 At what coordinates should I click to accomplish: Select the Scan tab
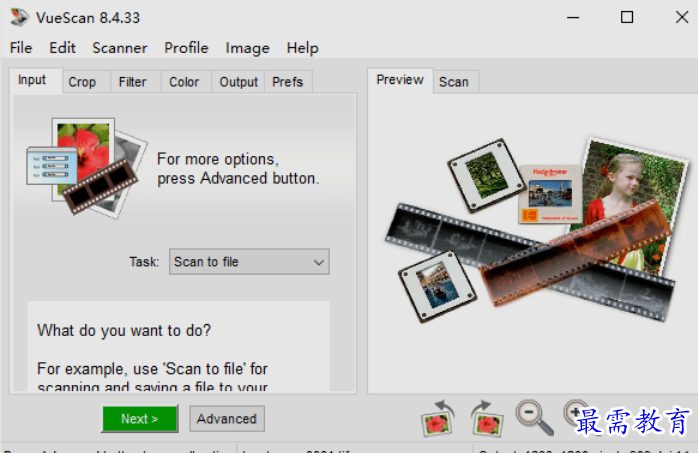point(454,82)
